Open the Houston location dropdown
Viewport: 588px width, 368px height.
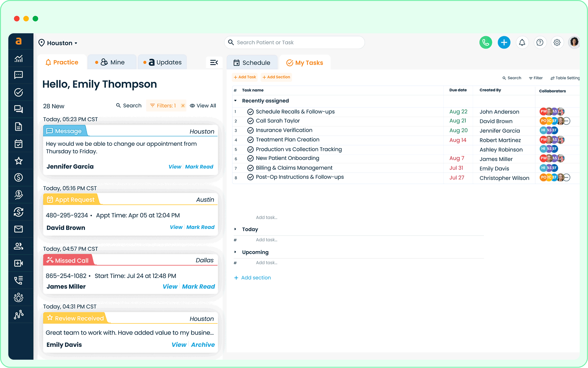(x=58, y=43)
